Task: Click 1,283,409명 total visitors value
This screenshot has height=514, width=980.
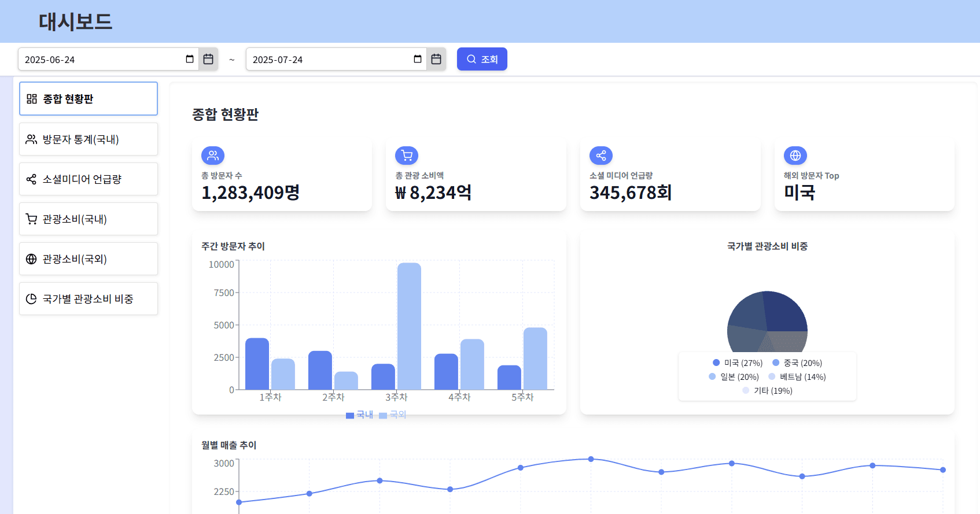Action: click(x=250, y=193)
